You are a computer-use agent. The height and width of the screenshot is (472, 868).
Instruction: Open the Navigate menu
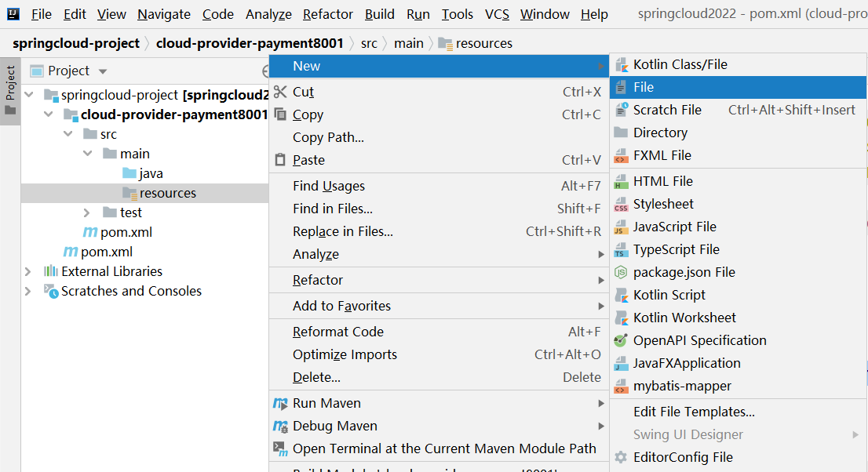(164, 14)
